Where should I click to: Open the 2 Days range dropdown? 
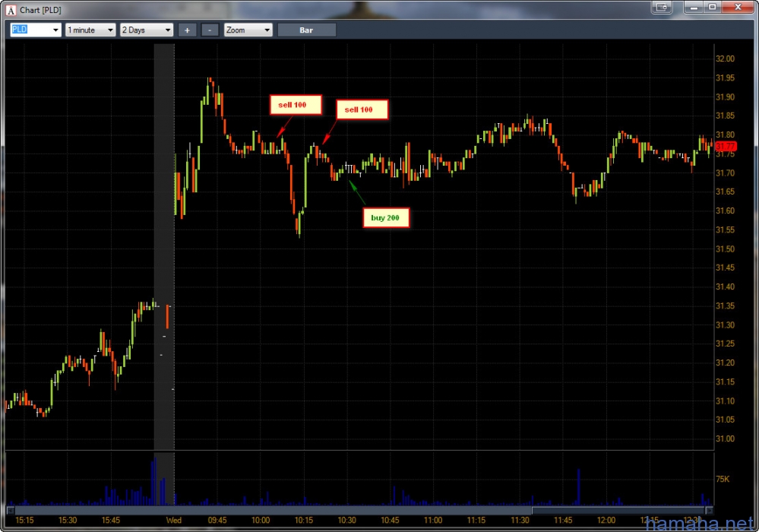pos(168,30)
